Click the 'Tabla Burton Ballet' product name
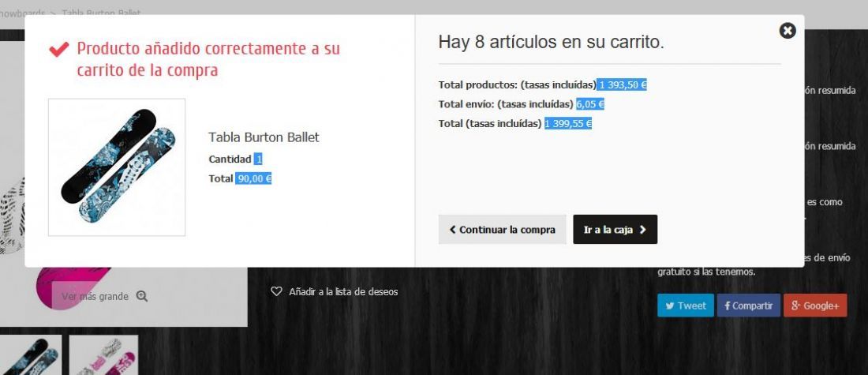The height and width of the screenshot is (375, 868). pyautogui.click(x=264, y=137)
